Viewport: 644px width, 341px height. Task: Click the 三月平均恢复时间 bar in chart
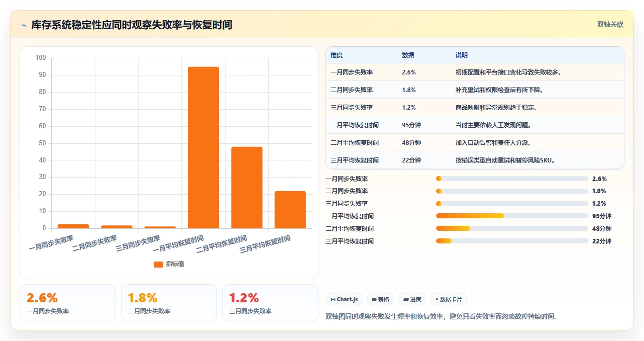point(290,210)
